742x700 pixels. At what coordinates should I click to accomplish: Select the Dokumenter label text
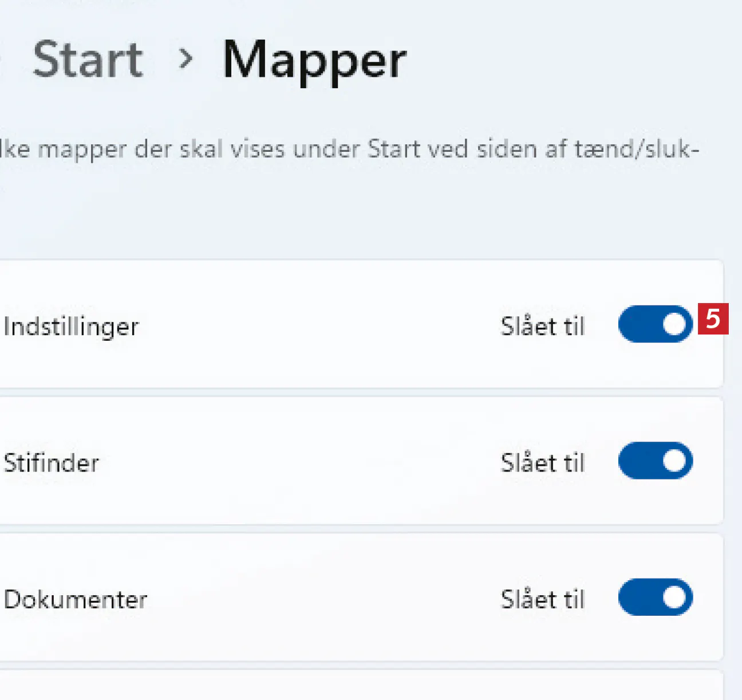(76, 600)
